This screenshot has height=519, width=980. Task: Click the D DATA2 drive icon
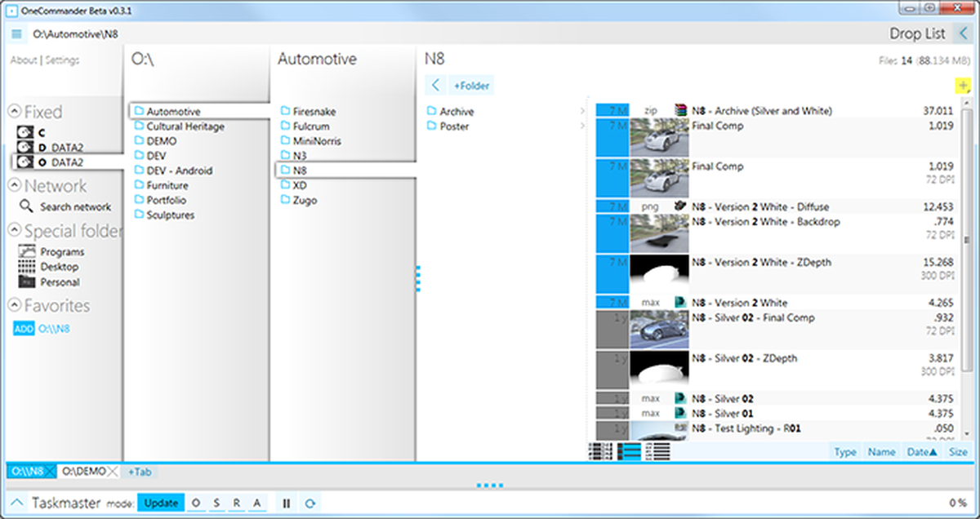coord(25,148)
